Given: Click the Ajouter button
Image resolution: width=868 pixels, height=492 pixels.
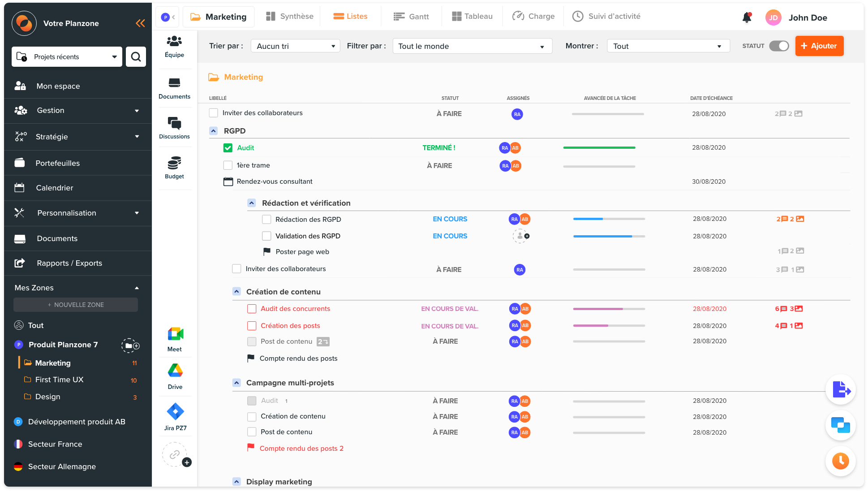Looking at the screenshot, I should (820, 46).
